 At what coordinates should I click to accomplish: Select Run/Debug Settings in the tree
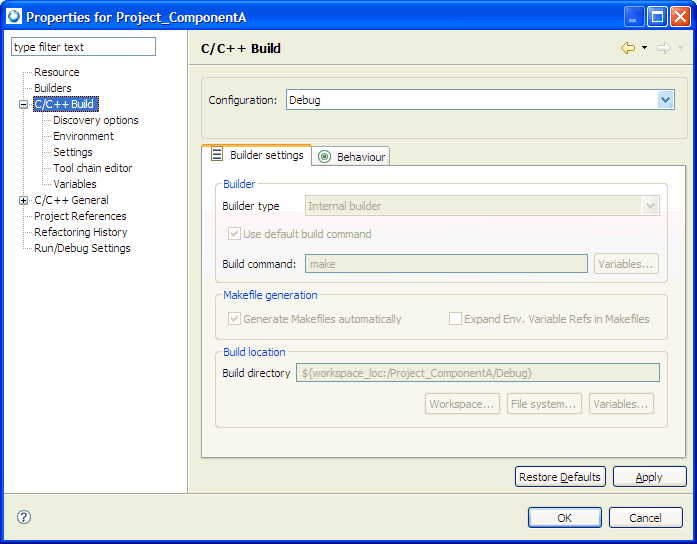point(82,248)
